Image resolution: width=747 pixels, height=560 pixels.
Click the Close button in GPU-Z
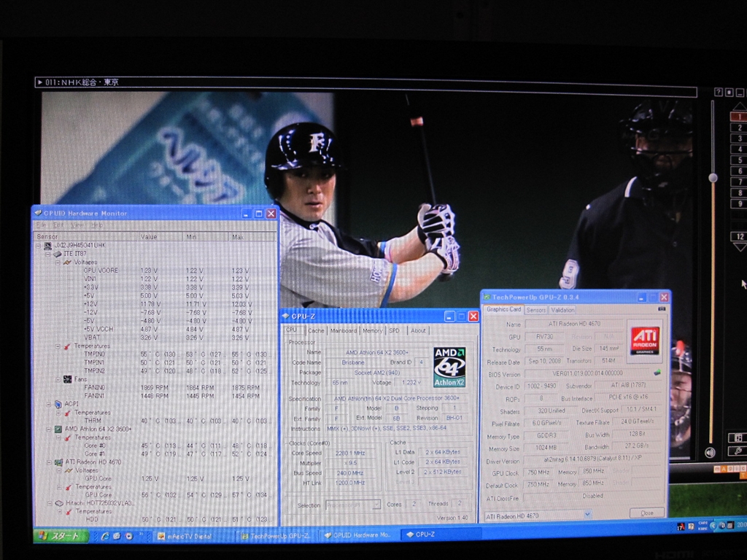click(647, 513)
